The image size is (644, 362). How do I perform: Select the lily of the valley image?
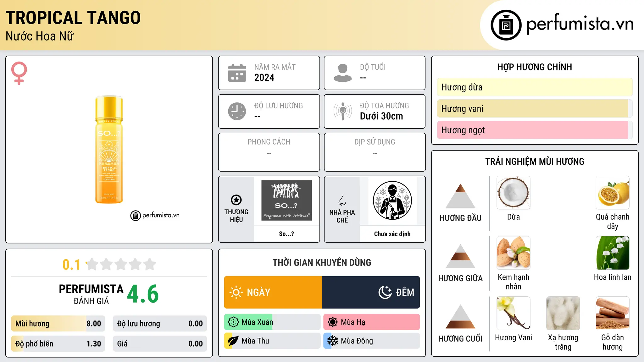click(x=613, y=253)
